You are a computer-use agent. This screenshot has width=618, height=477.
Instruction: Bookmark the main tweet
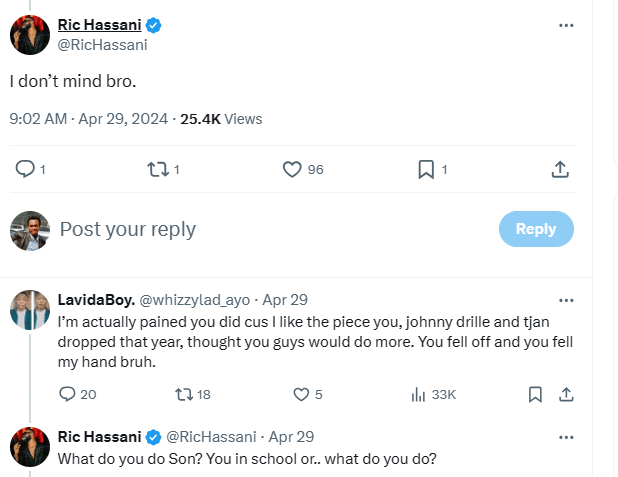pyautogui.click(x=426, y=170)
